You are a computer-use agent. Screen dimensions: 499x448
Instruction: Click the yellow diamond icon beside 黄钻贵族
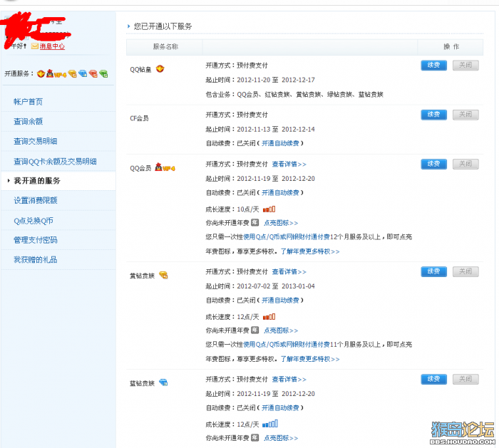point(163,275)
